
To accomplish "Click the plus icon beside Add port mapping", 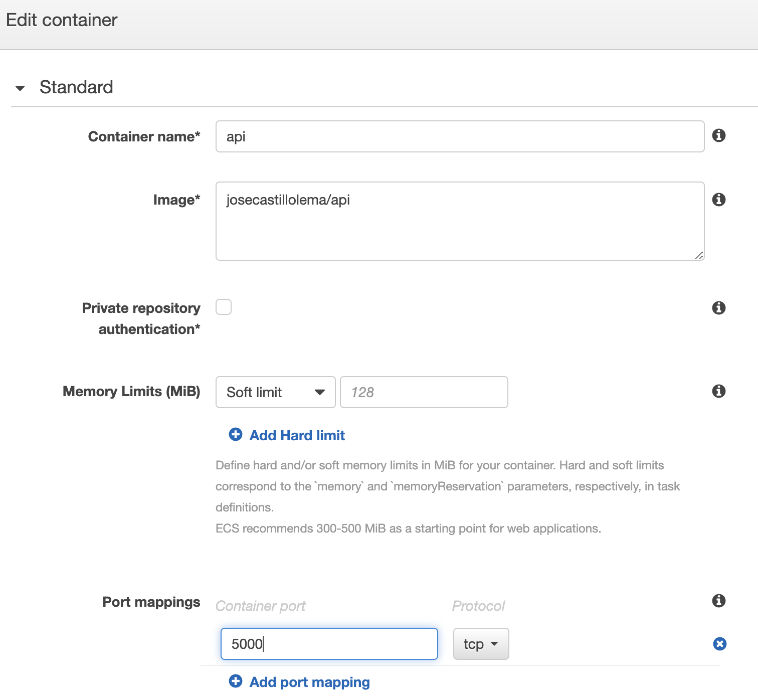I will tap(236, 681).
